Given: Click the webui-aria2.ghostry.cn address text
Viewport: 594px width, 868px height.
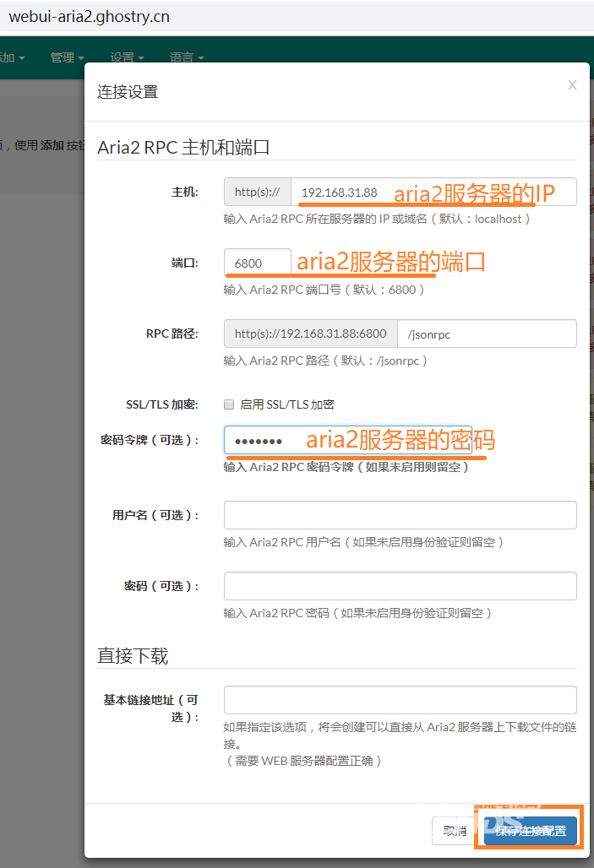Looking at the screenshot, I should click(90, 17).
